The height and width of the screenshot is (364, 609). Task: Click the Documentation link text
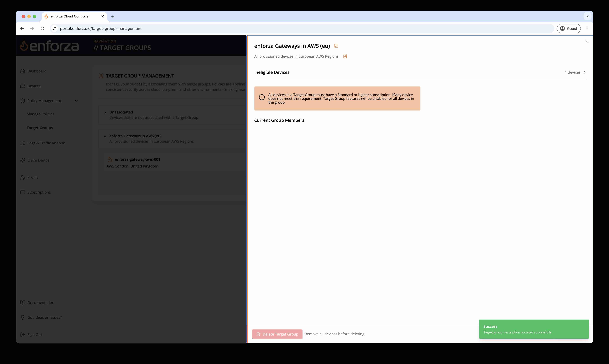41,303
